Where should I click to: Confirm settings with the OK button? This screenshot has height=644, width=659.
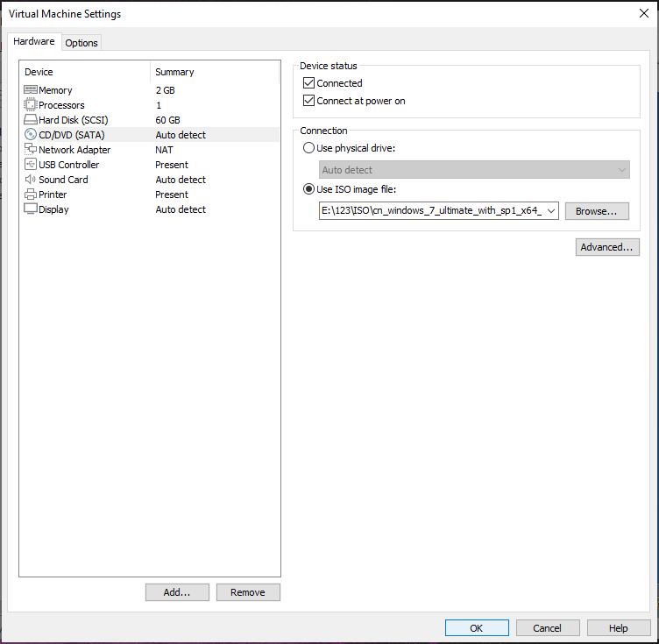477,628
